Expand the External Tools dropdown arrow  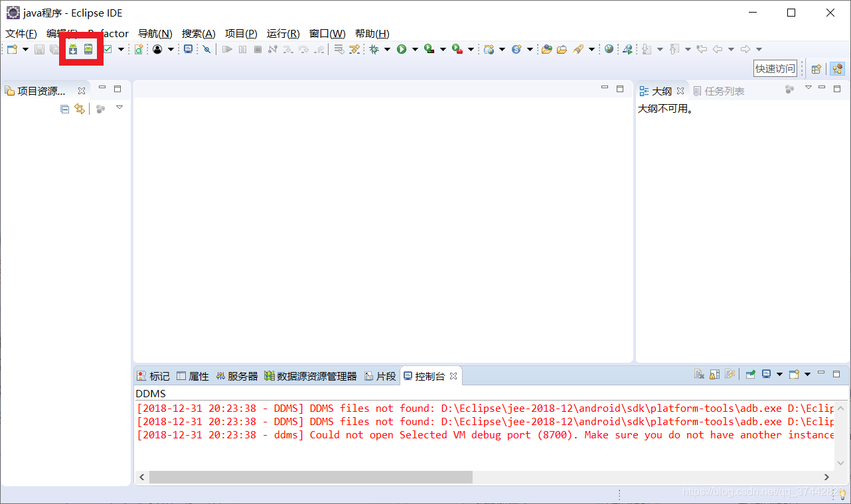(x=471, y=50)
